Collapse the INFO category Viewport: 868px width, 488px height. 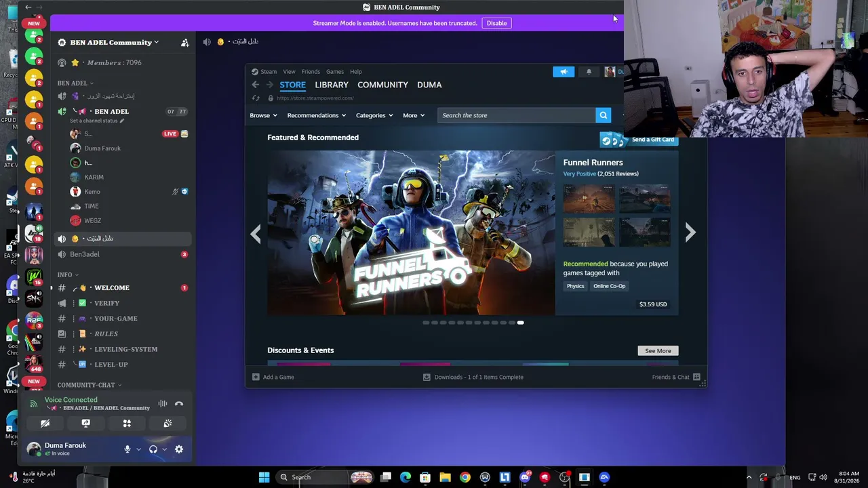coord(67,274)
